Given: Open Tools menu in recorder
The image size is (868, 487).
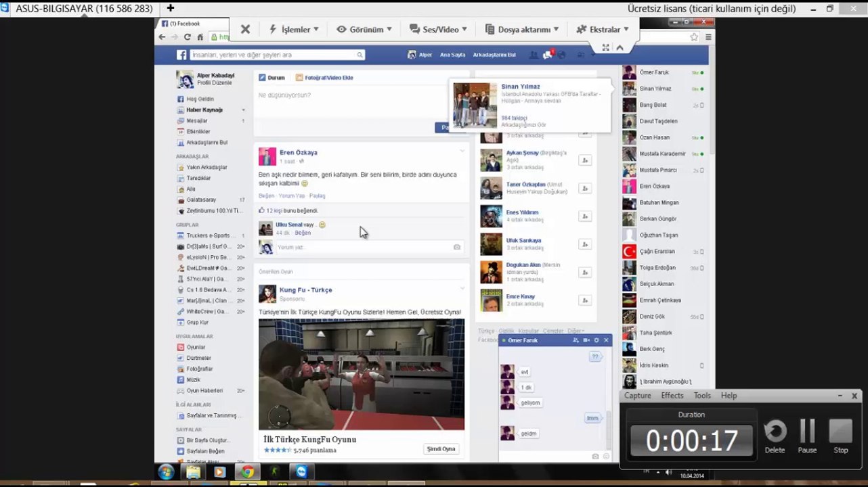Looking at the screenshot, I should (702, 396).
